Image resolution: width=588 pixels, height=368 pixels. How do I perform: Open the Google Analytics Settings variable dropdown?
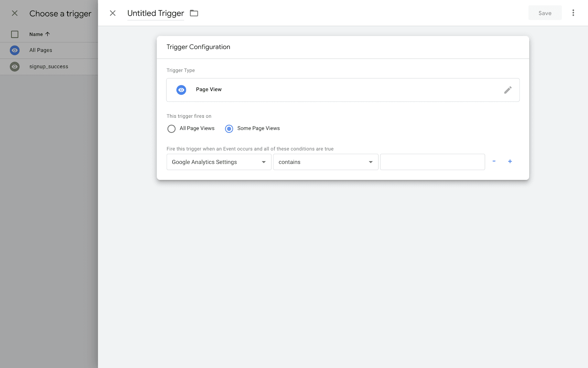click(x=219, y=162)
